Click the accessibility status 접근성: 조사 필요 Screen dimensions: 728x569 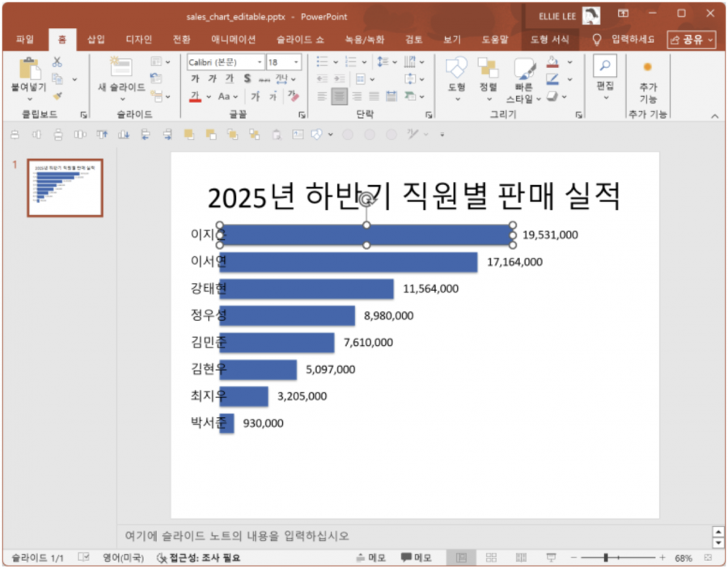tap(197, 558)
